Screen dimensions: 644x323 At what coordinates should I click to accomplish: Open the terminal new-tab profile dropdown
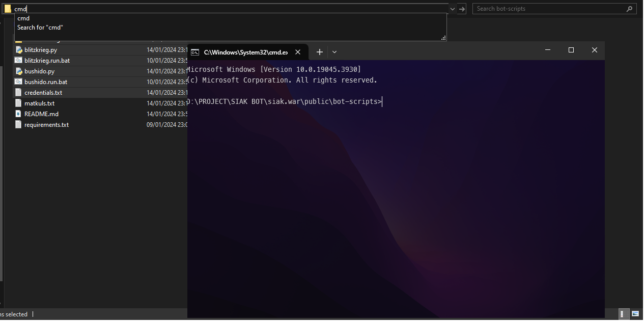[x=334, y=52]
